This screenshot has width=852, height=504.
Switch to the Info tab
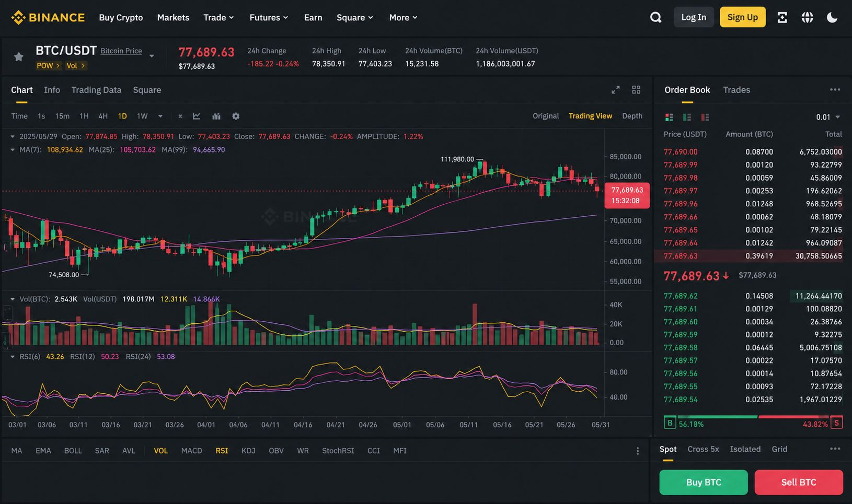[52, 90]
